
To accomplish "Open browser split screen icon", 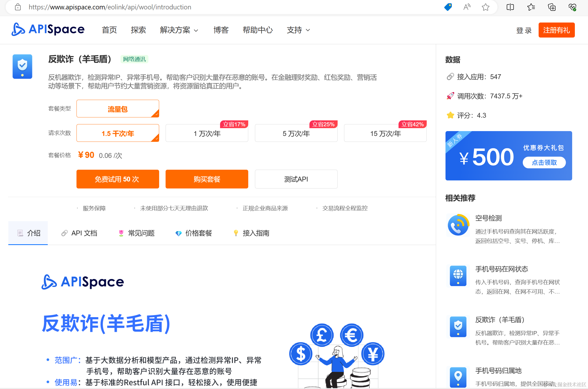I will tap(510, 7).
